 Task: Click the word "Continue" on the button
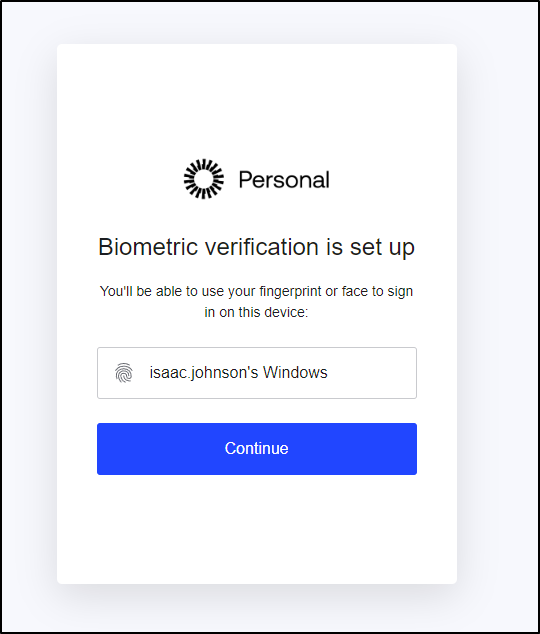[257, 448]
